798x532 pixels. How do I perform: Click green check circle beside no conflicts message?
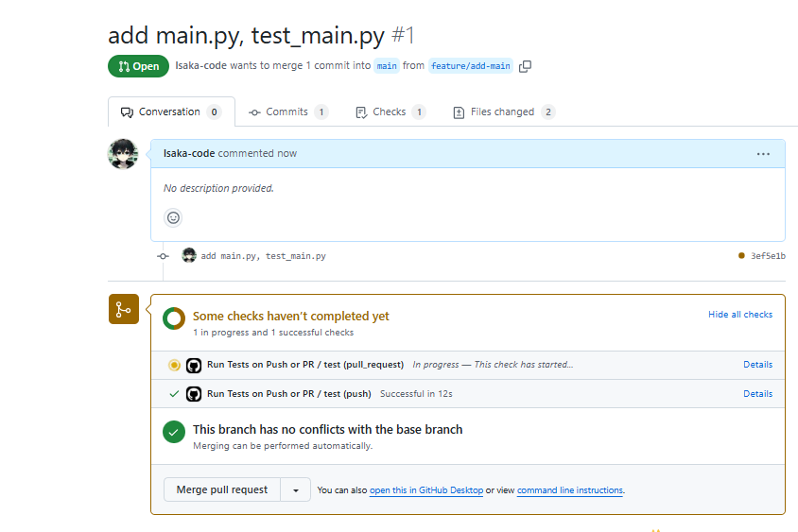(x=174, y=432)
